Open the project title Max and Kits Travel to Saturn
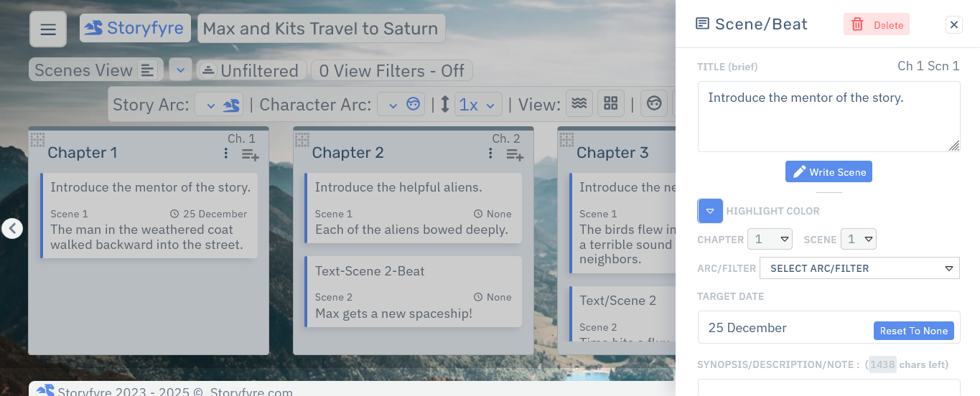 (320, 29)
